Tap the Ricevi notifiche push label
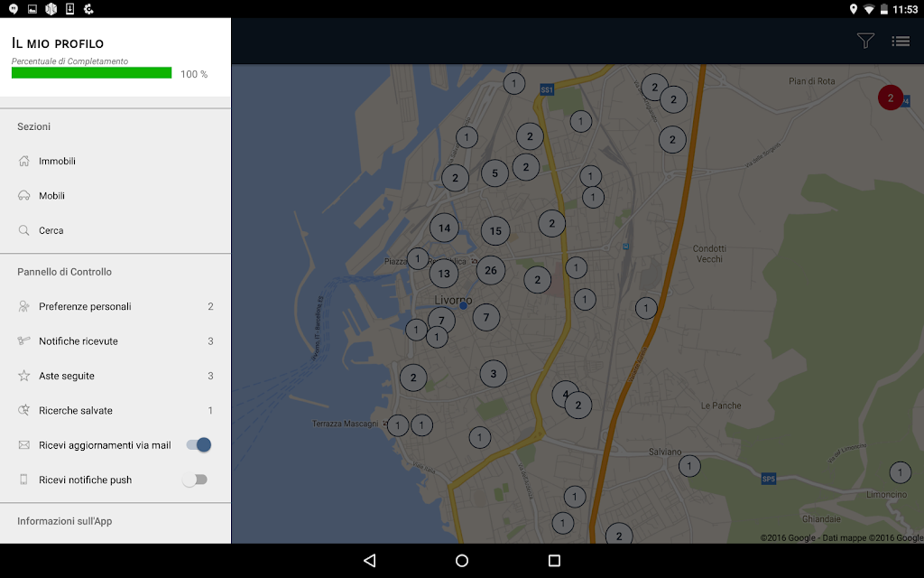This screenshot has width=924, height=578. (86, 480)
